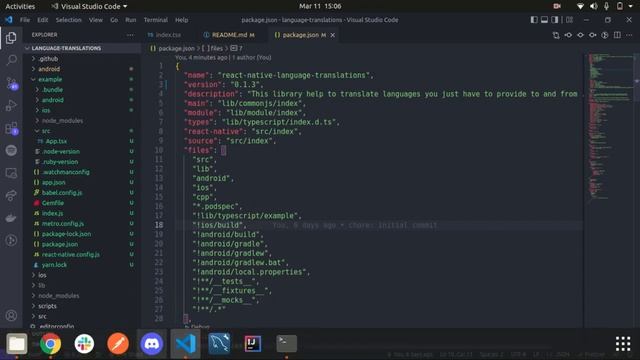Open yarn.lock in the explorer
The image size is (640, 360).
click(x=82, y=264)
